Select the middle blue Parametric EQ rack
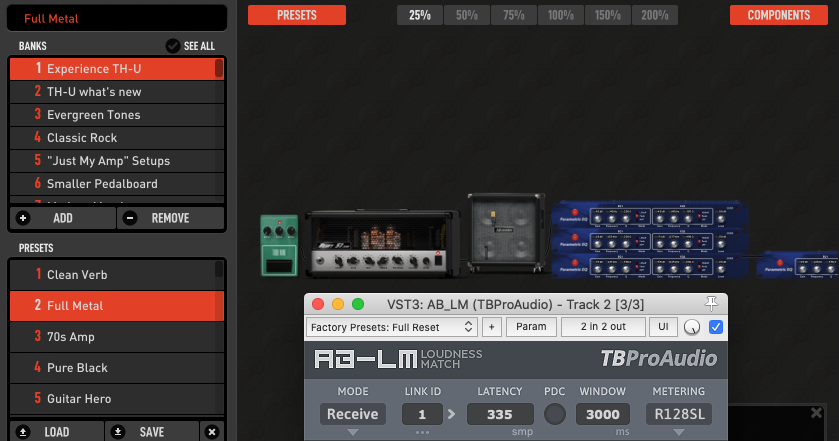 650,241
